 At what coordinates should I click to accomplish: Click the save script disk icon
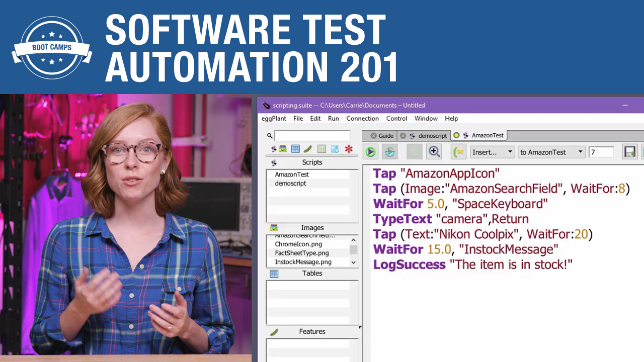coord(629,152)
